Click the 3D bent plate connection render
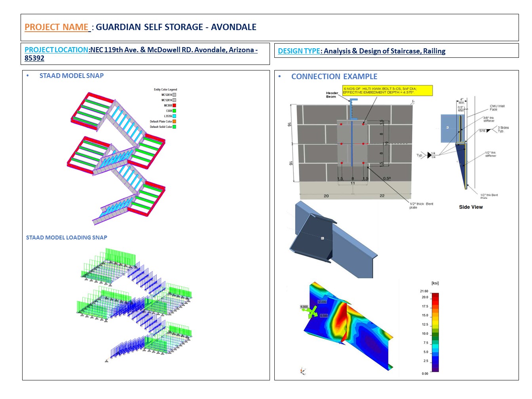Image resolution: width=532 pixels, height=399 pixels. pyautogui.click(x=332, y=239)
